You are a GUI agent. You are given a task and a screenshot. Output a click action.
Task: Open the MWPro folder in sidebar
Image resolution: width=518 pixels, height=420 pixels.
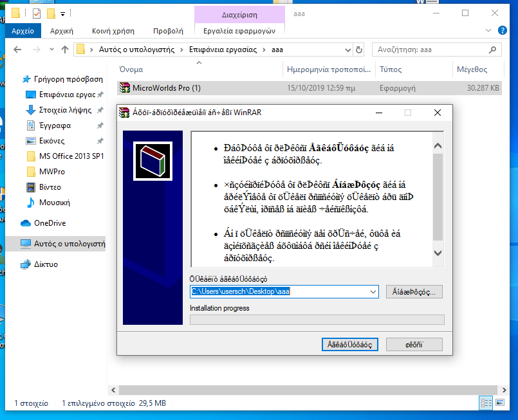pos(46,172)
